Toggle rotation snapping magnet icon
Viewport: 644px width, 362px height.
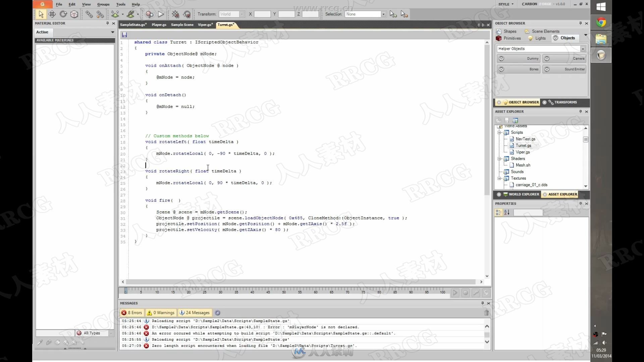click(x=187, y=14)
